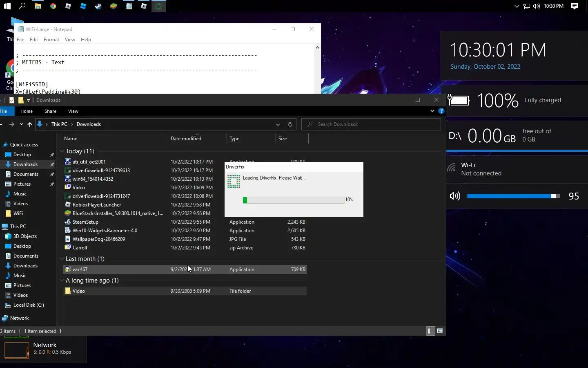Go up one folder level
The width and height of the screenshot is (588, 368).
click(x=30, y=124)
